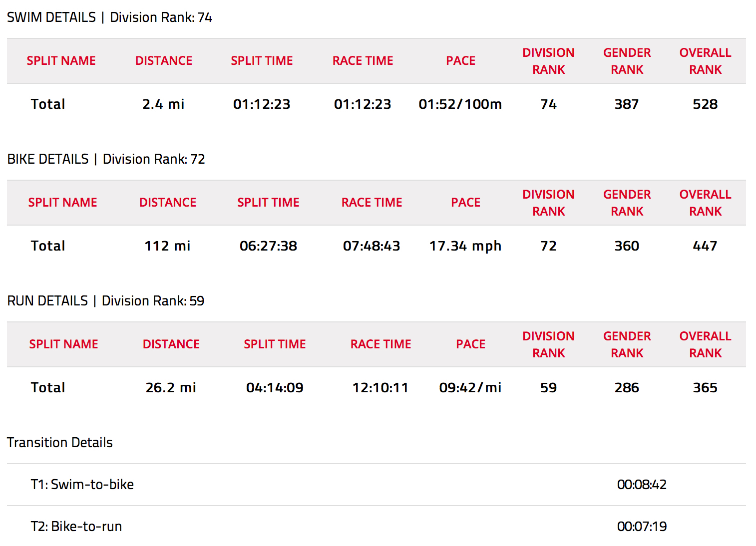Screen dimensions: 756x546
Task: Click run overall rank 365
Action: pyautogui.click(x=705, y=387)
